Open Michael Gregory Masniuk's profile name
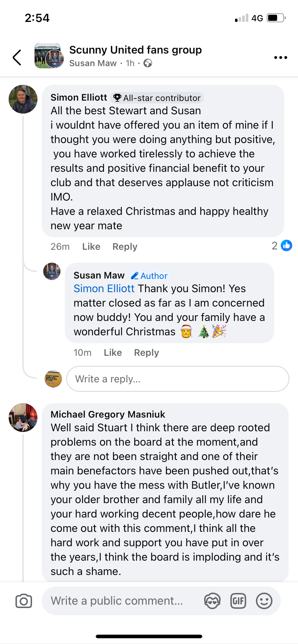Image resolution: width=298 pixels, height=644 pixels. [x=108, y=414]
